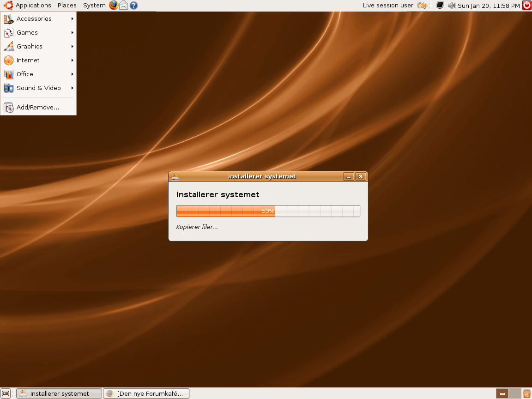The width and height of the screenshot is (532, 399).
Task: Click installer icon in taskbar button
Action: pyautogui.click(x=23, y=393)
